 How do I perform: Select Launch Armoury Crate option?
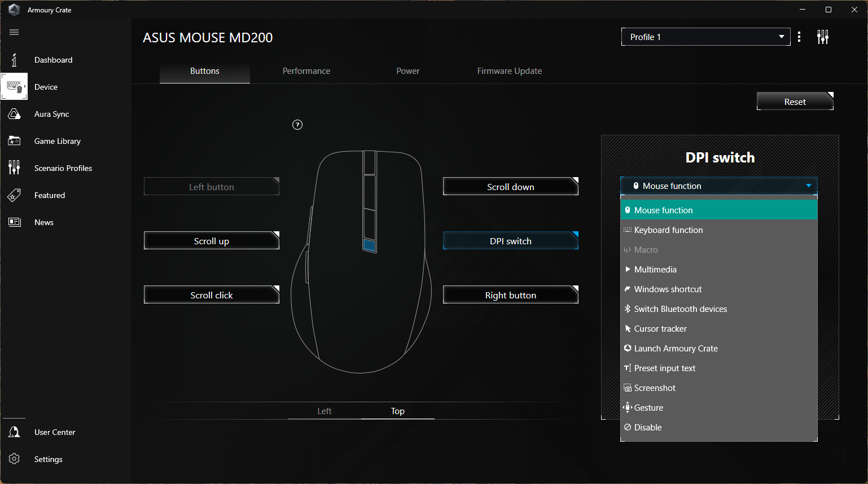point(718,348)
